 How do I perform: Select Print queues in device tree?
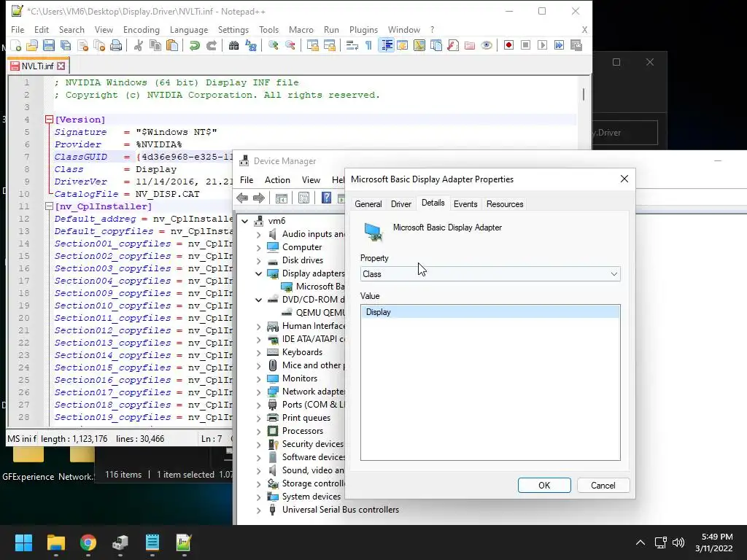tap(306, 418)
